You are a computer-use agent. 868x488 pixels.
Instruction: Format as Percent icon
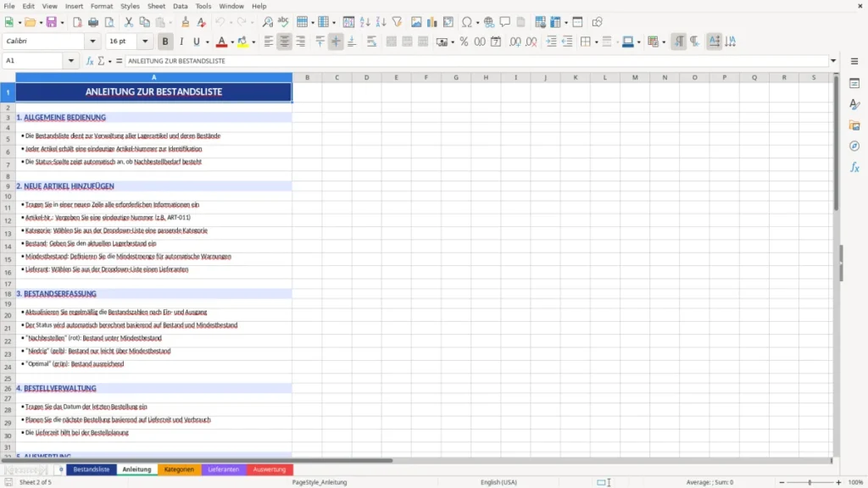[x=464, y=42]
